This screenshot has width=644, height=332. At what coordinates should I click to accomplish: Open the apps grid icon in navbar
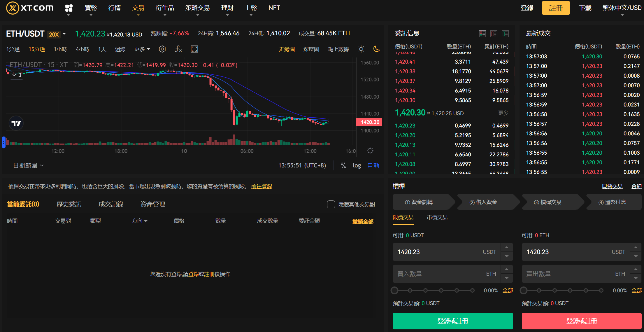(69, 8)
